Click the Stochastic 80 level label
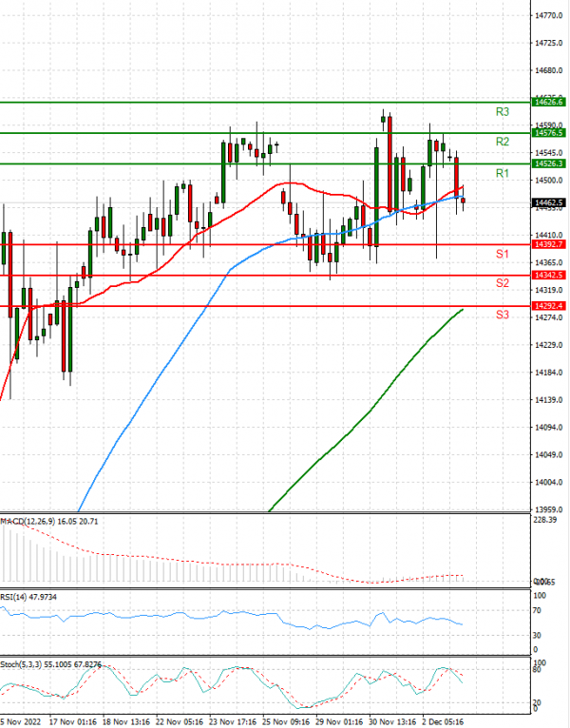The image size is (570, 728). tap(537, 669)
